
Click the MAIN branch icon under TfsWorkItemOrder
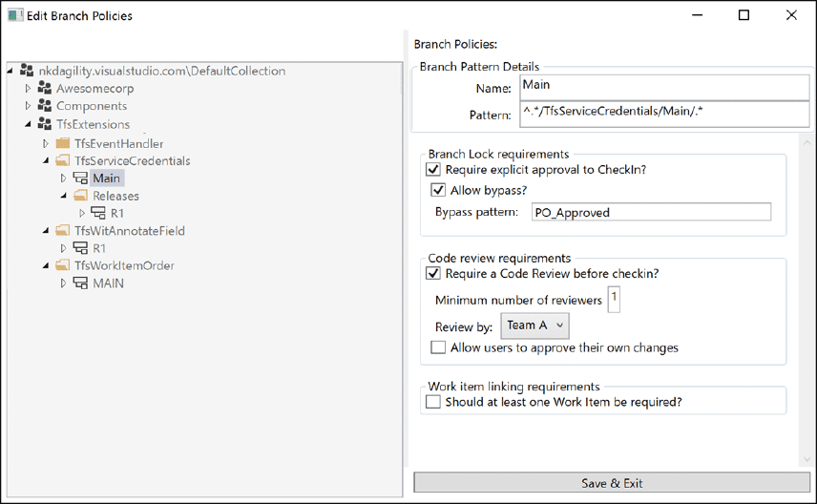80,283
